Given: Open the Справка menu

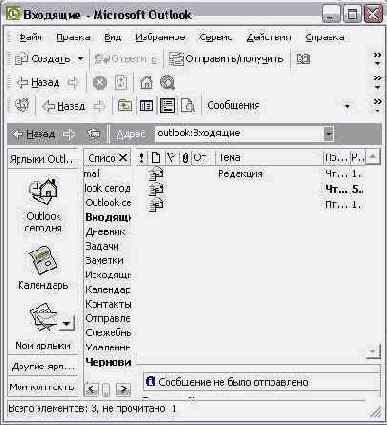Looking at the screenshot, I should pyautogui.click(x=324, y=37).
